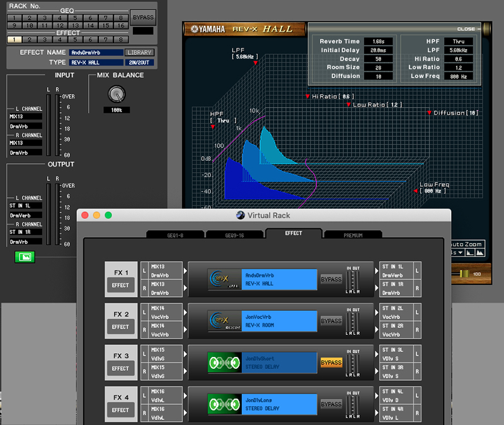
Task: Click the REV-X HALL icon in FX 1
Action: pos(224,279)
